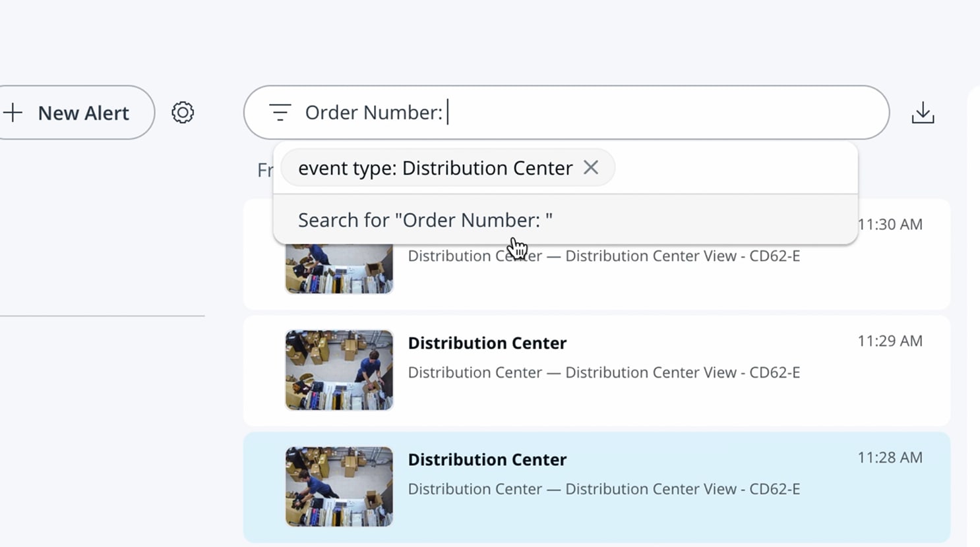Open the 11:28 AM event thumbnail
Image resolution: width=980 pixels, height=547 pixels.
[339, 487]
